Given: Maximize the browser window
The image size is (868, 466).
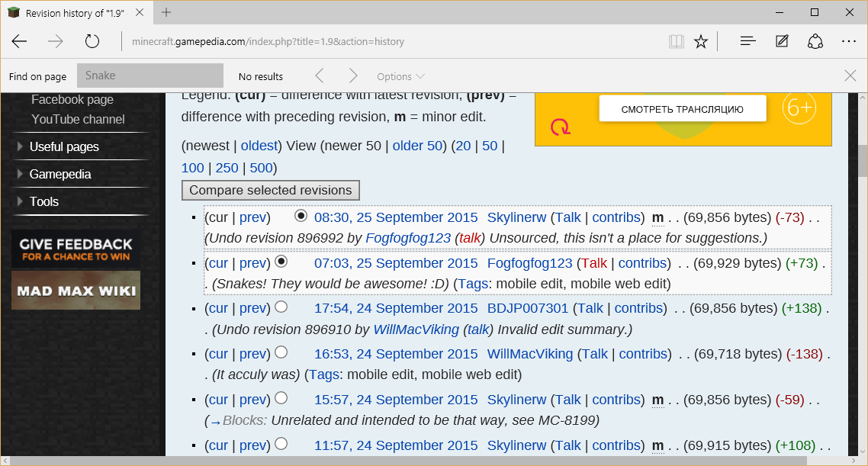Looking at the screenshot, I should [815, 12].
